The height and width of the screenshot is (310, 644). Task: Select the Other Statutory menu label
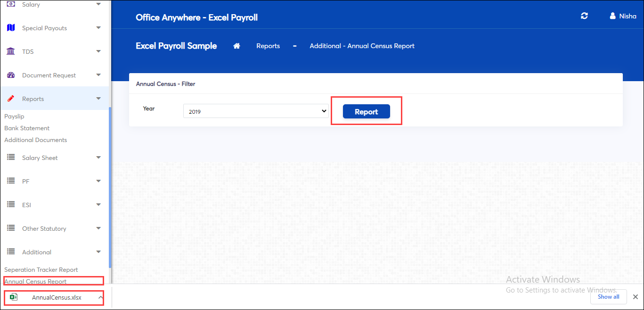click(x=44, y=228)
